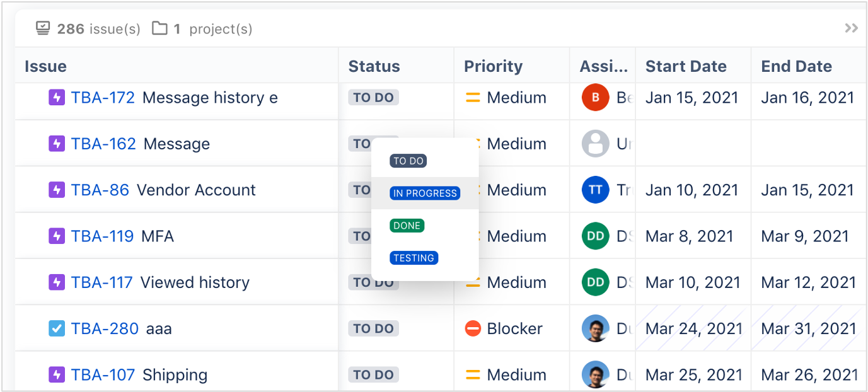Open the TO DO status dropdown for TBA-172

tap(373, 98)
